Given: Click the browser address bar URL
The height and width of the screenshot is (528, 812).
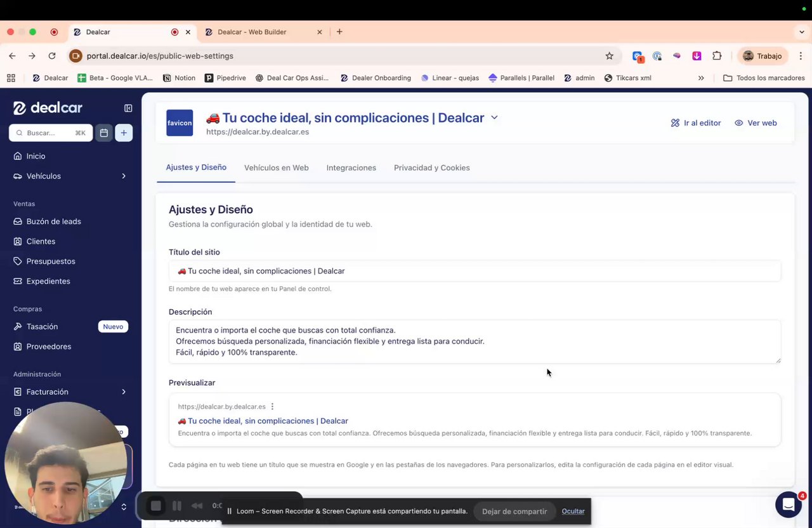Looking at the screenshot, I should pos(160,56).
